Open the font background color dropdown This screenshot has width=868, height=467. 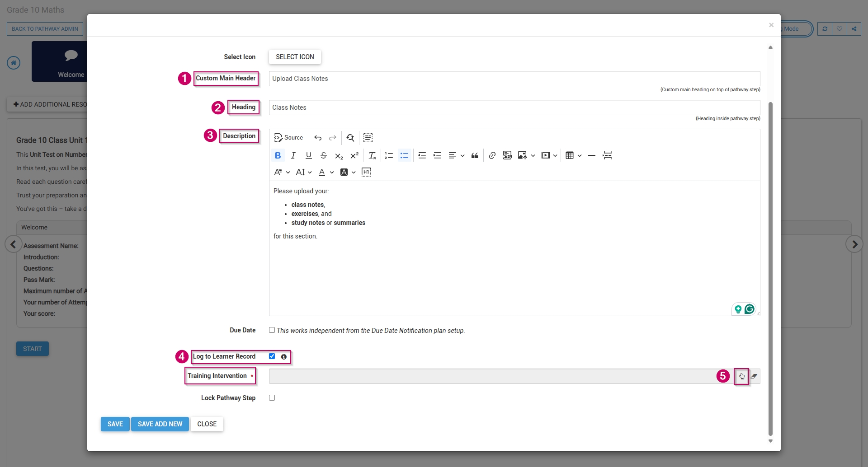[348, 172]
